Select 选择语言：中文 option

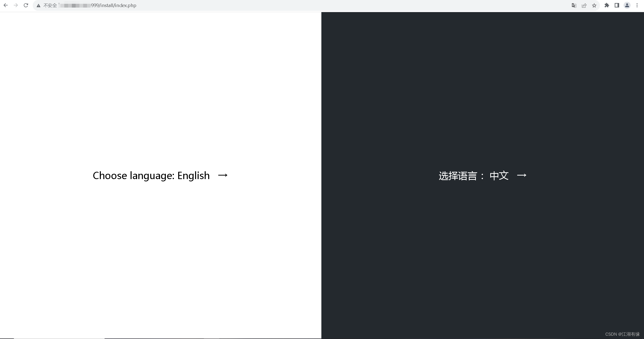(x=474, y=176)
